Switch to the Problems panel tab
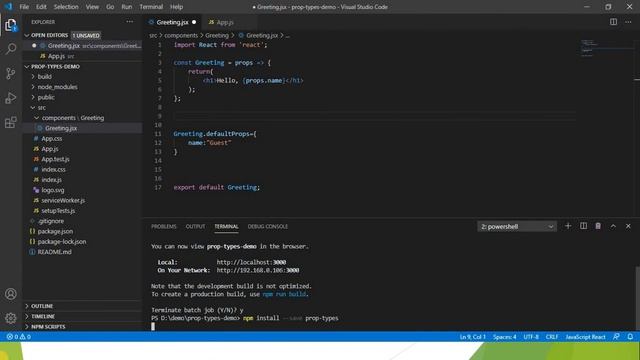 [x=164, y=227]
